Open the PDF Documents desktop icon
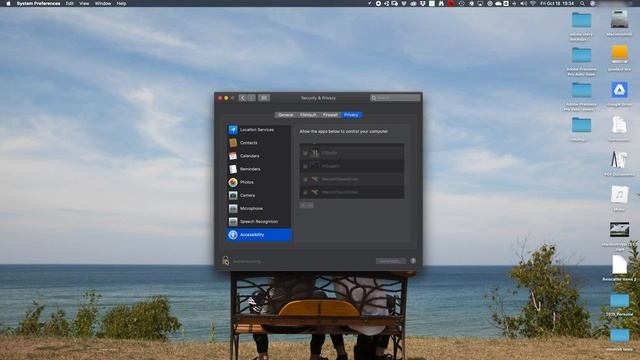Viewport: 640px width, 360px height. tap(619, 160)
